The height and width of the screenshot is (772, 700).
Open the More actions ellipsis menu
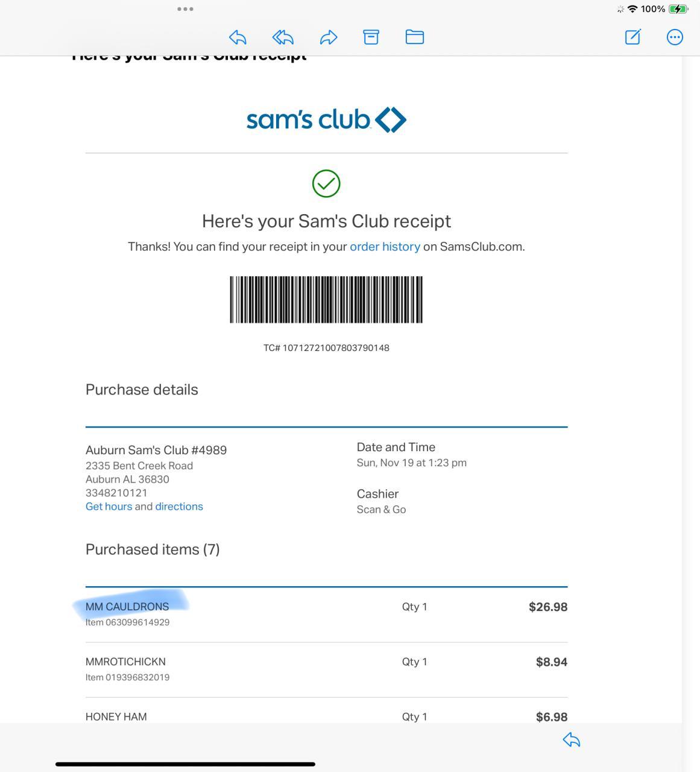tap(675, 37)
